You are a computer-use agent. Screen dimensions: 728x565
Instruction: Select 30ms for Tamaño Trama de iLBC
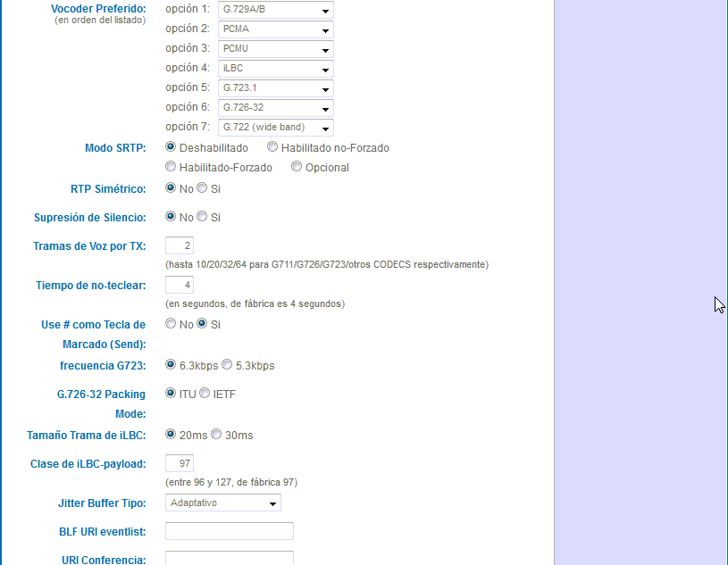coord(215,435)
